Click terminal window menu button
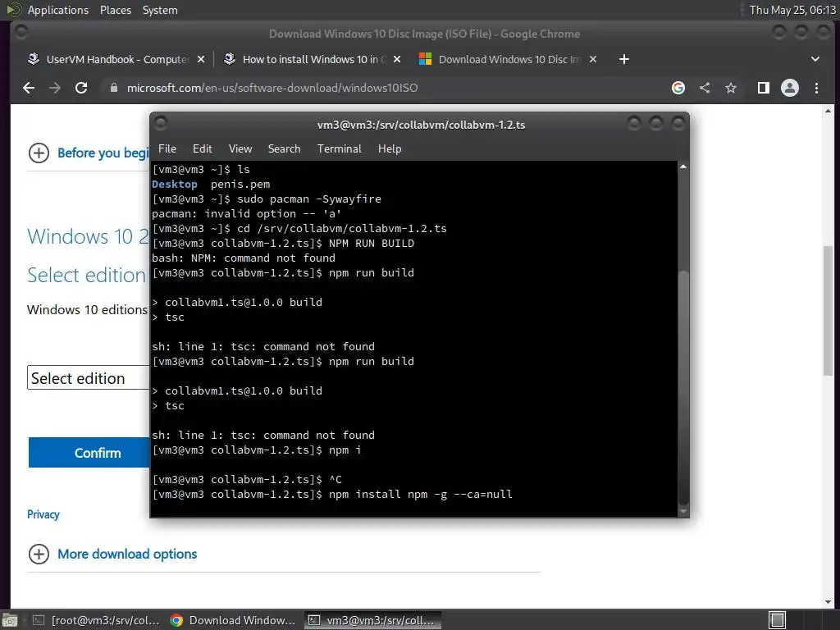840x630 pixels. (161, 124)
